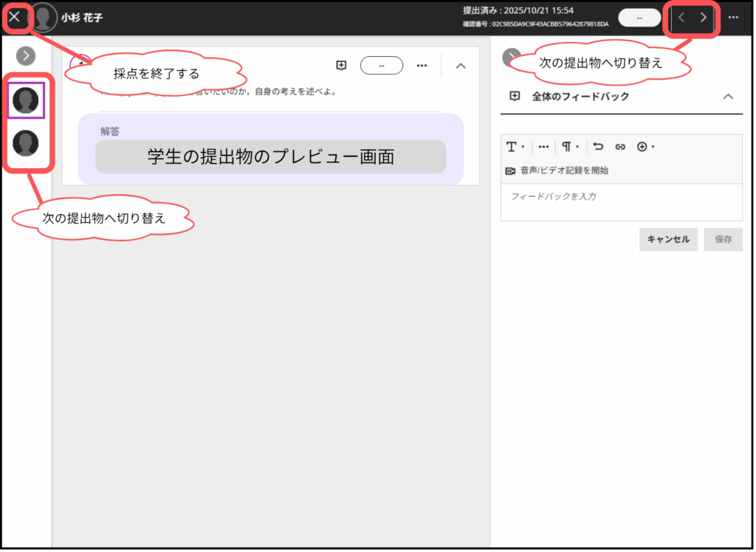The width and height of the screenshot is (756, 552).
Task: Click the insert link icon in editor
Action: pos(620,147)
